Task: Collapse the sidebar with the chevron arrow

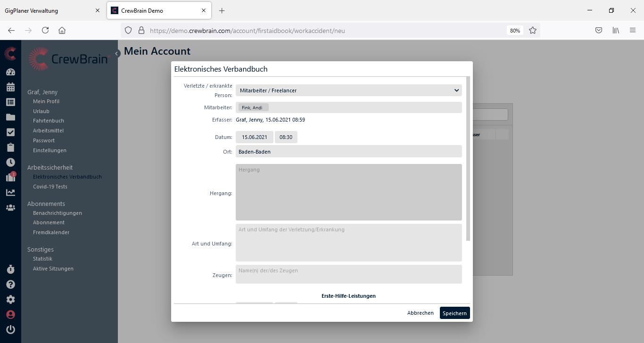Action: click(117, 54)
